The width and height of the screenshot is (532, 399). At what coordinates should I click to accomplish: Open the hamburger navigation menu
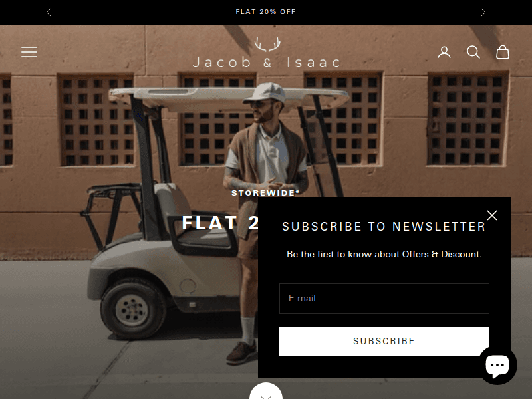[29, 52]
